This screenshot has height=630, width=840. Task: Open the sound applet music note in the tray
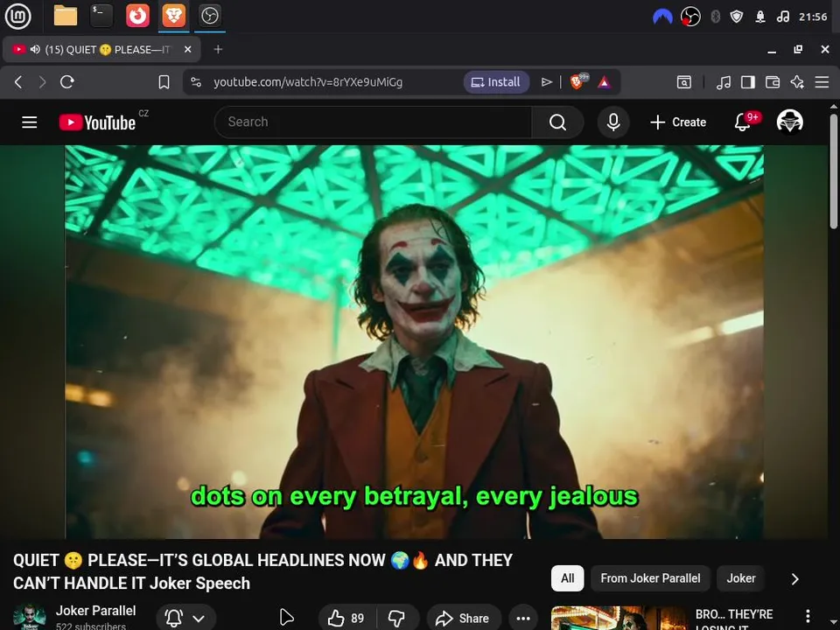pyautogui.click(x=782, y=17)
